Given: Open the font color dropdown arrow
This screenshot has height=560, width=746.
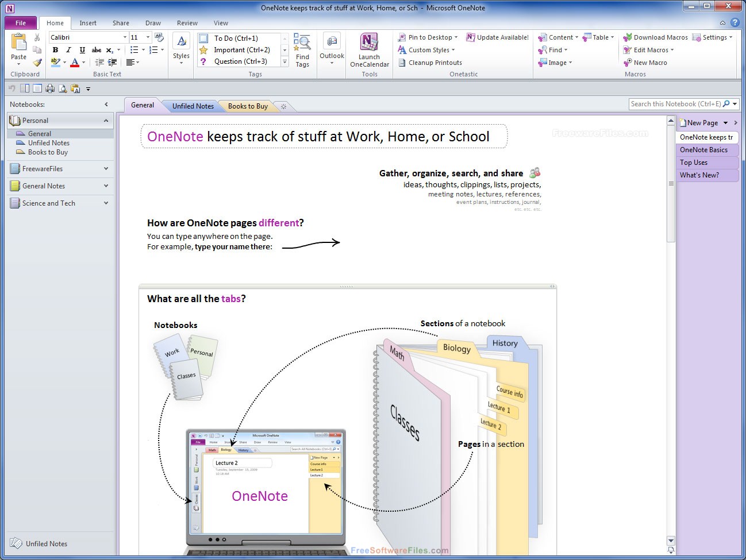Looking at the screenshot, I should click(x=84, y=63).
